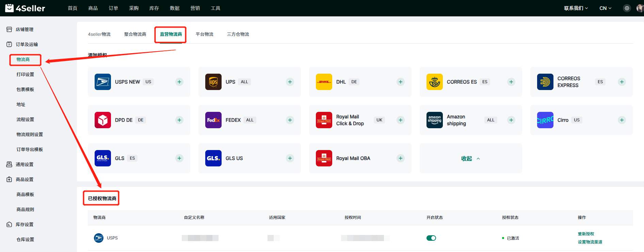The width and height of the screenshot is (644, 252).
Task: Open 商品模板 in the sidebar
Action: tap(25, 195)
